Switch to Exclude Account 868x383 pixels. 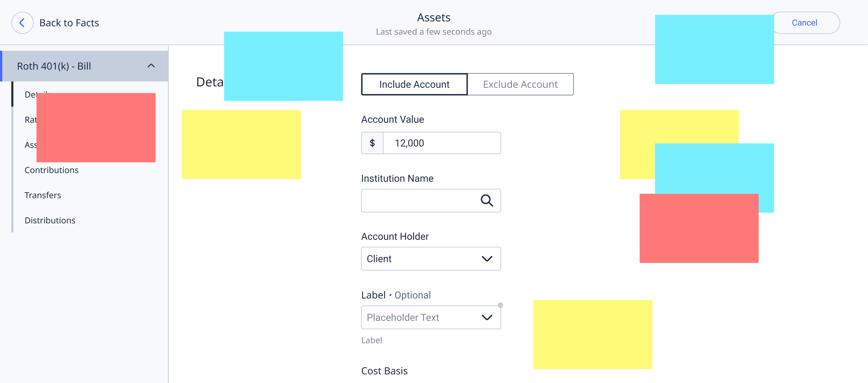520,84
